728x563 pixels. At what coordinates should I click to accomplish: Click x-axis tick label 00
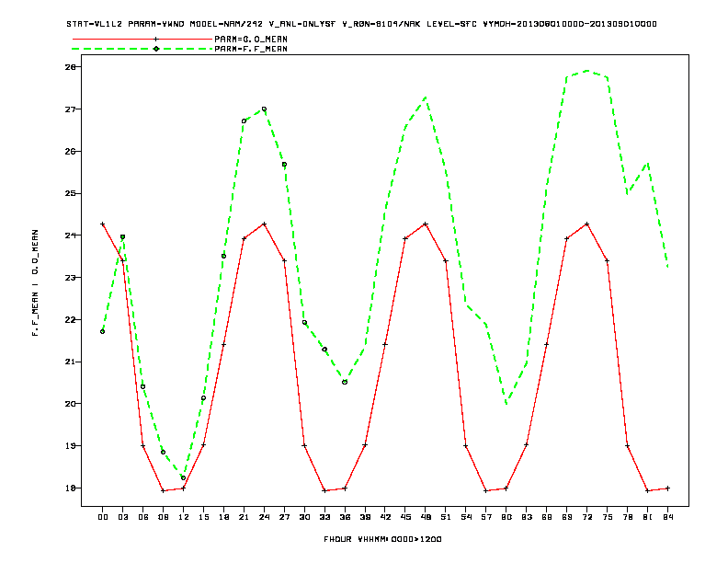click(103, 517)
